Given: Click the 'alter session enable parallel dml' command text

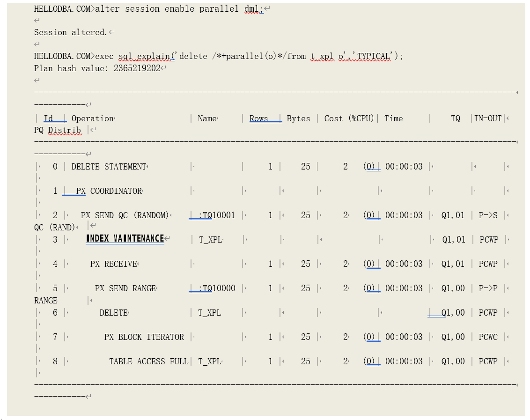Looking at the screenshot, I should click(x=179, y=9).
